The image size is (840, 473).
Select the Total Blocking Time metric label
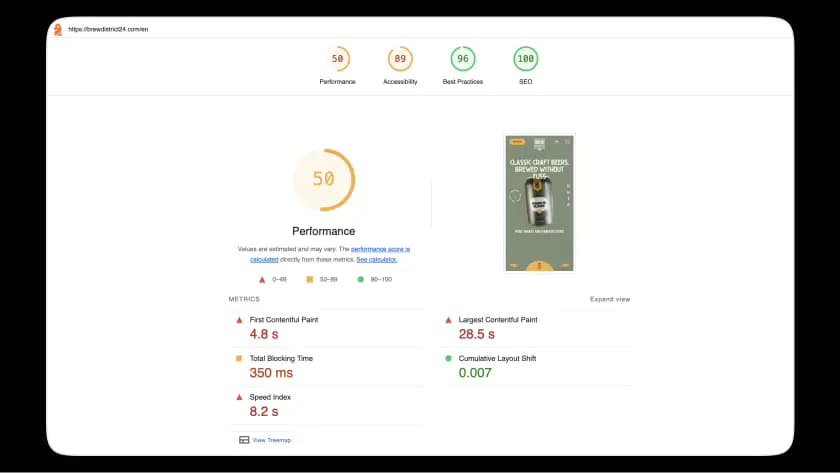[281, 358]
